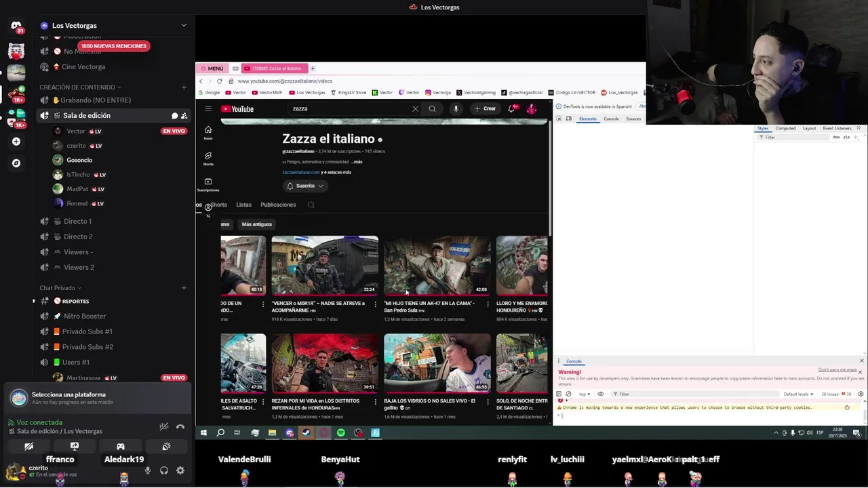868x488 pixels.
Task: Switch to DevTools Console tab
Action: (611, 119)
